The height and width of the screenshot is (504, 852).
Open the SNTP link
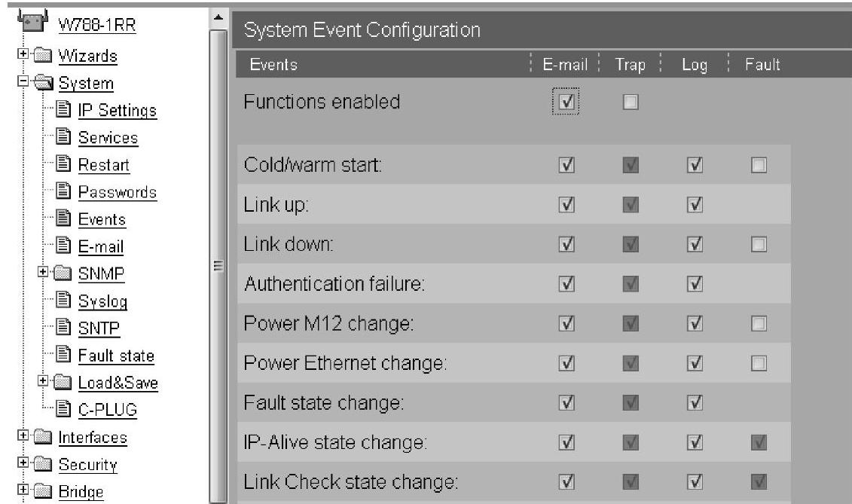99,328
